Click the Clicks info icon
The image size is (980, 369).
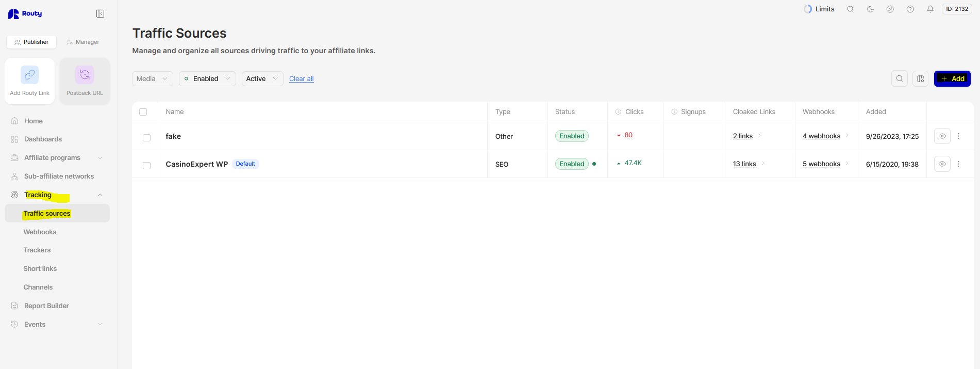[x=618, y=112]
